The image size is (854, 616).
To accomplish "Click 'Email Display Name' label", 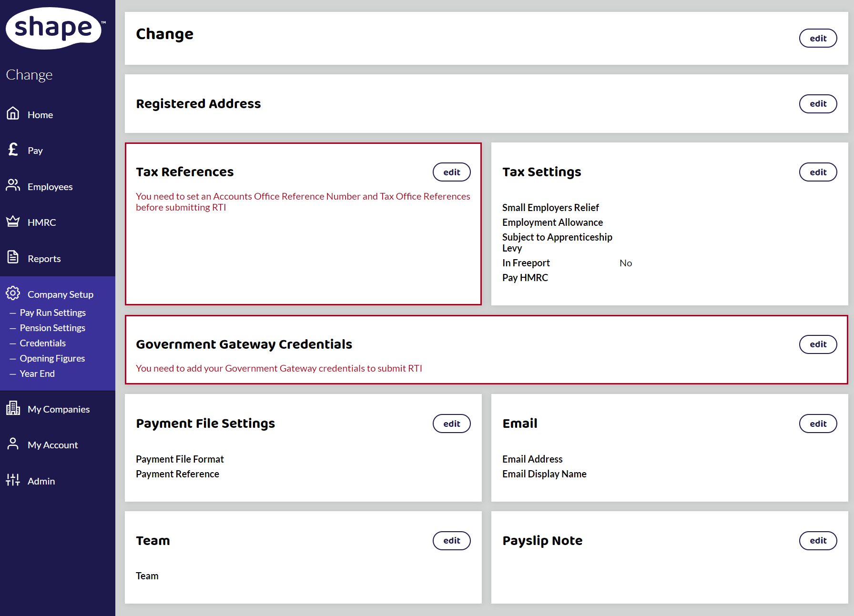I will pos(544,474).
